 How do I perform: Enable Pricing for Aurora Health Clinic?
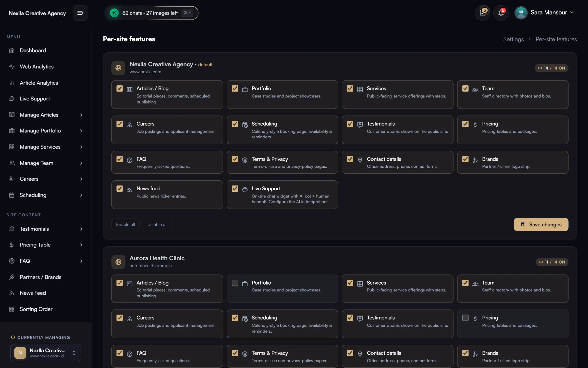pyautogui.click(x=465, y=318)
